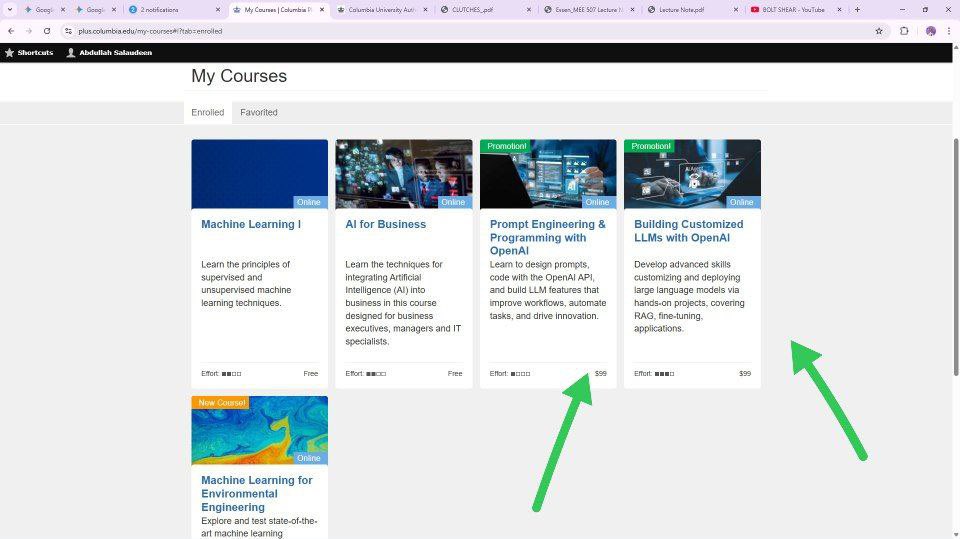Open the Chrome profile avatar
The height and width of the screenshot is (539, 960).
(931, 31)
